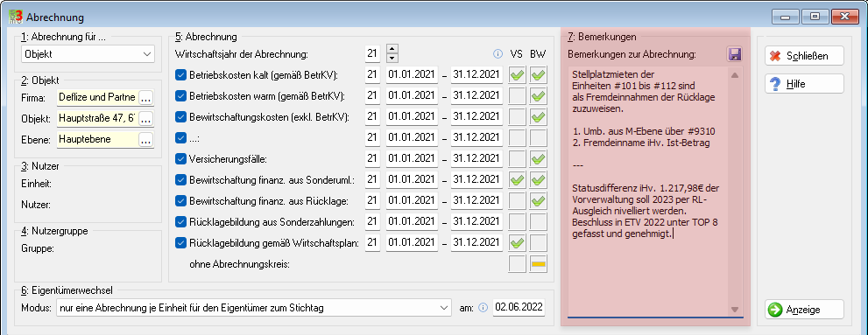Click the Objekt field 'Hauptstraße 47'
The image size is (868, 335).
(97, 119)
